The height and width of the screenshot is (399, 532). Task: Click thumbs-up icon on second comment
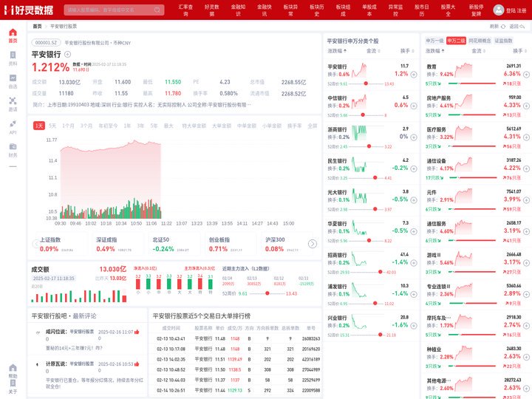click(137, 364)
